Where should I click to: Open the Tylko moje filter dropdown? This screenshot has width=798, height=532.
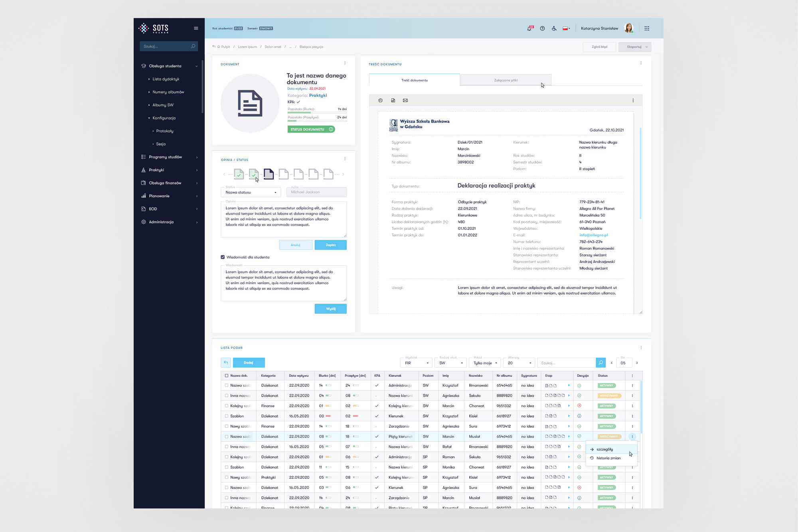coord(485,363)
